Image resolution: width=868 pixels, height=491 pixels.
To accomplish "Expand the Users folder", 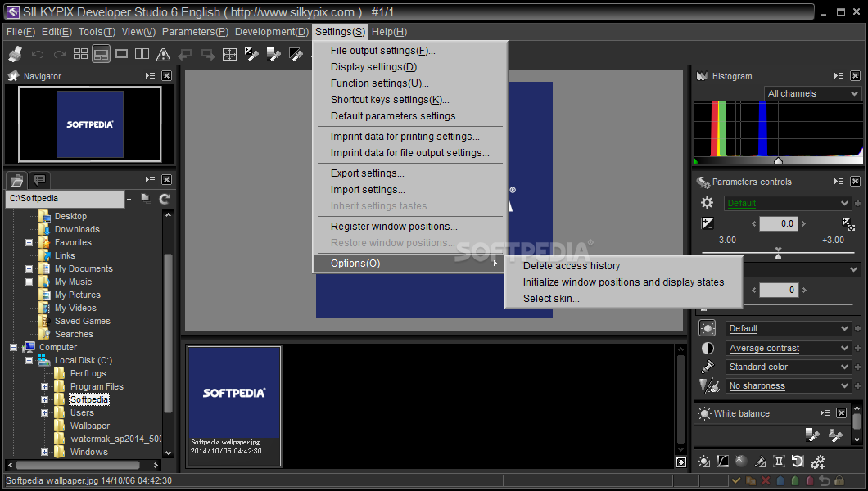I will click(44, 413).
